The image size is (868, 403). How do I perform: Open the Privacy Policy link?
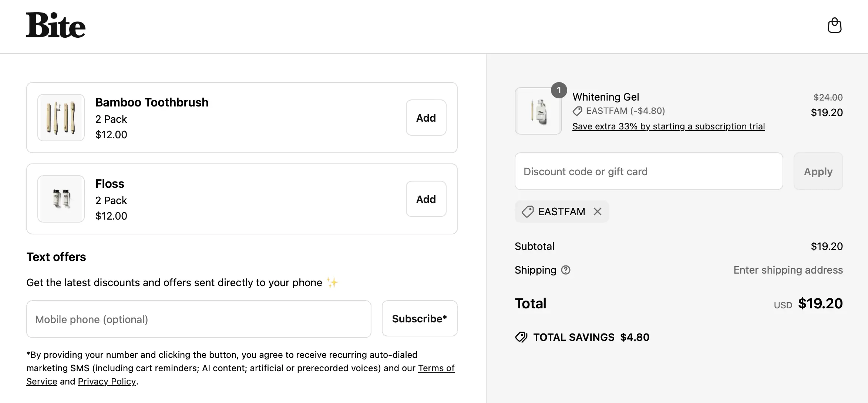107,382
